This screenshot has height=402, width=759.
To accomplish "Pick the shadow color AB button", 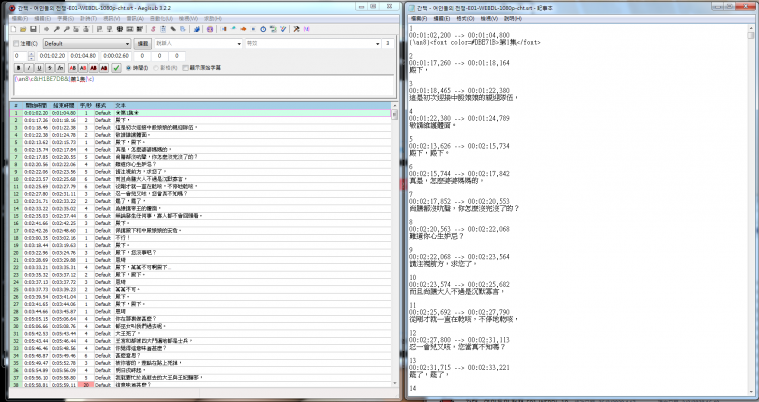I will [x=104, y=68].
